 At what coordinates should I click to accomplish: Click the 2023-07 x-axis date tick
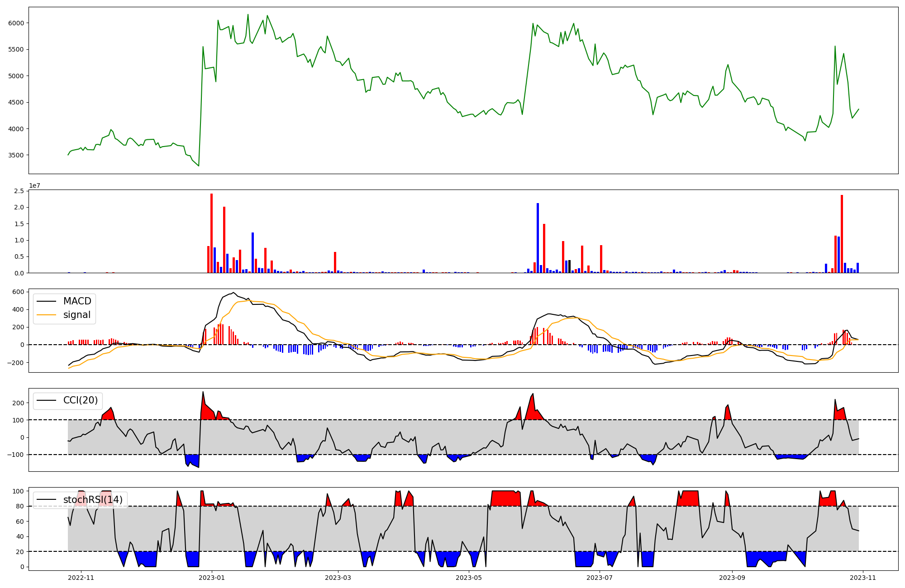[600, 578]
